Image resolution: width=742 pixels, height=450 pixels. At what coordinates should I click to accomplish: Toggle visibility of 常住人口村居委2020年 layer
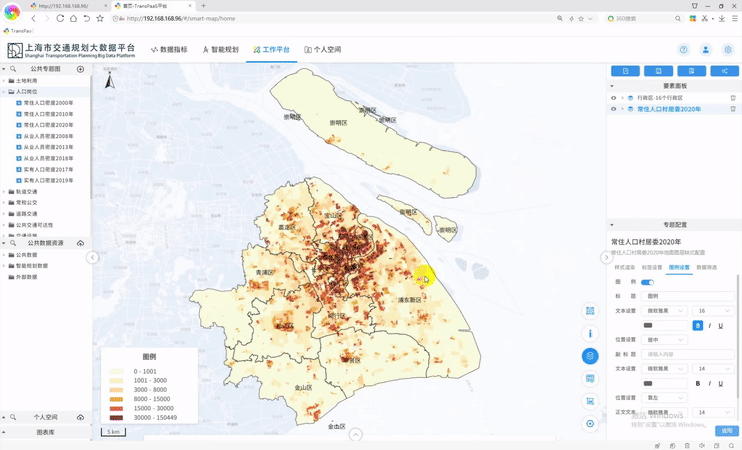coord(614,109)
